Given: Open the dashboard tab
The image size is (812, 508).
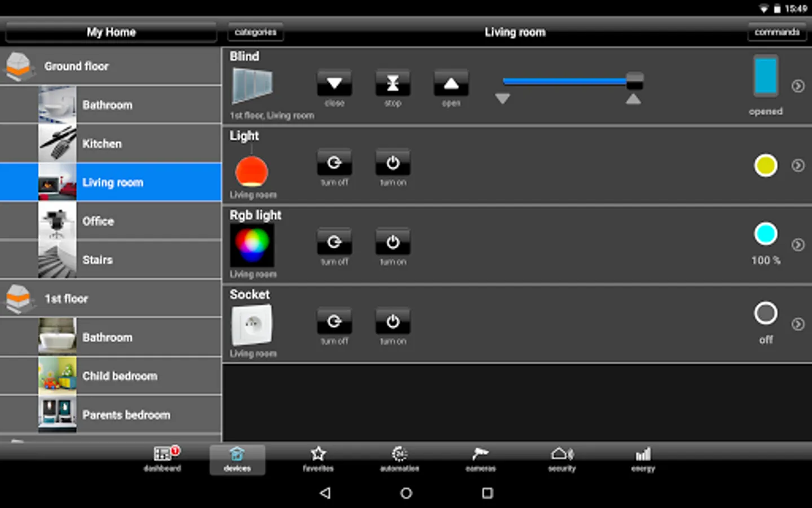Looking at the screenshot, I should 162,459.
